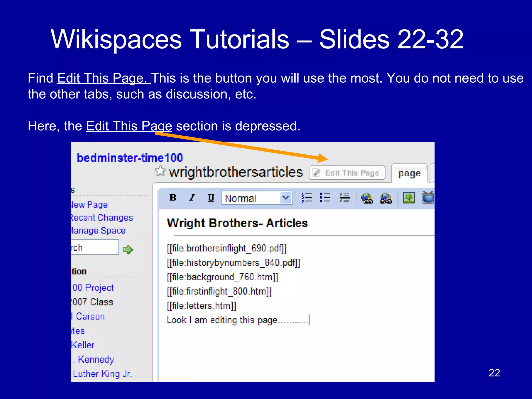
Task: Click the Wright Brothers- Articles heading
Action: click(x=237, y=223)
